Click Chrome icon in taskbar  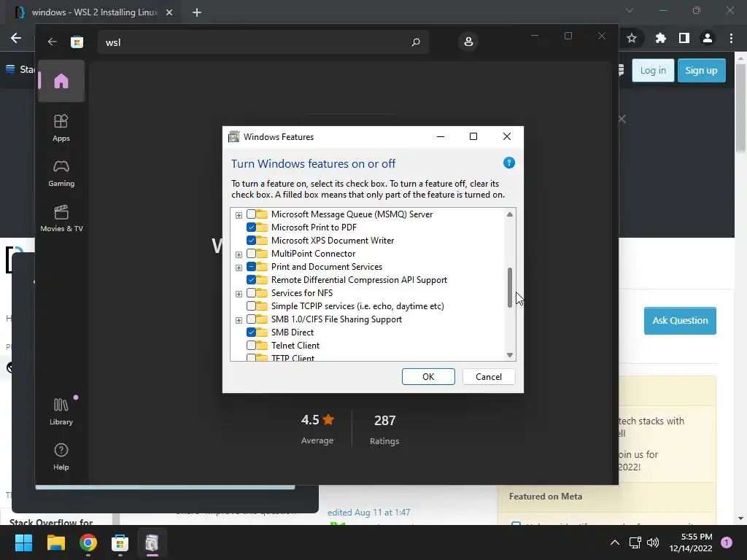[88, 542]
